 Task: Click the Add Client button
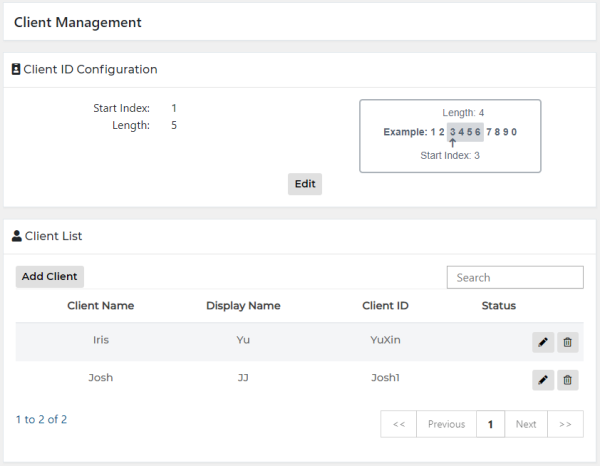(x=50, y=277)
